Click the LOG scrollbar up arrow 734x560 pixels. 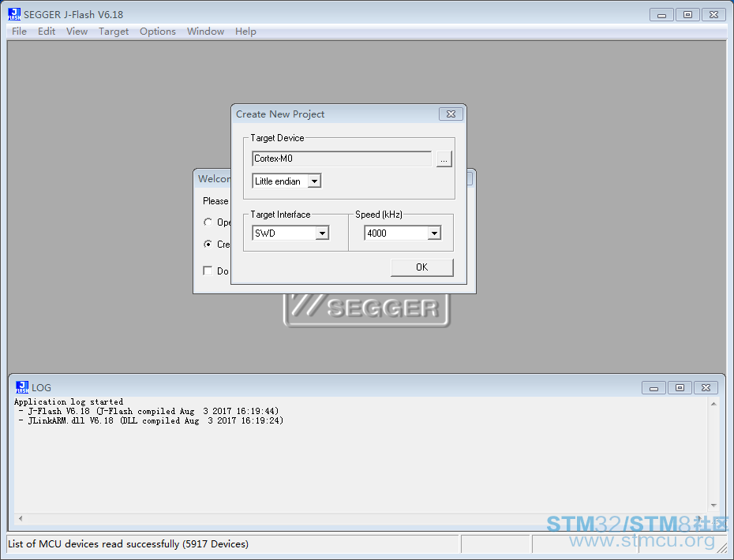click(x=713, y=404)
